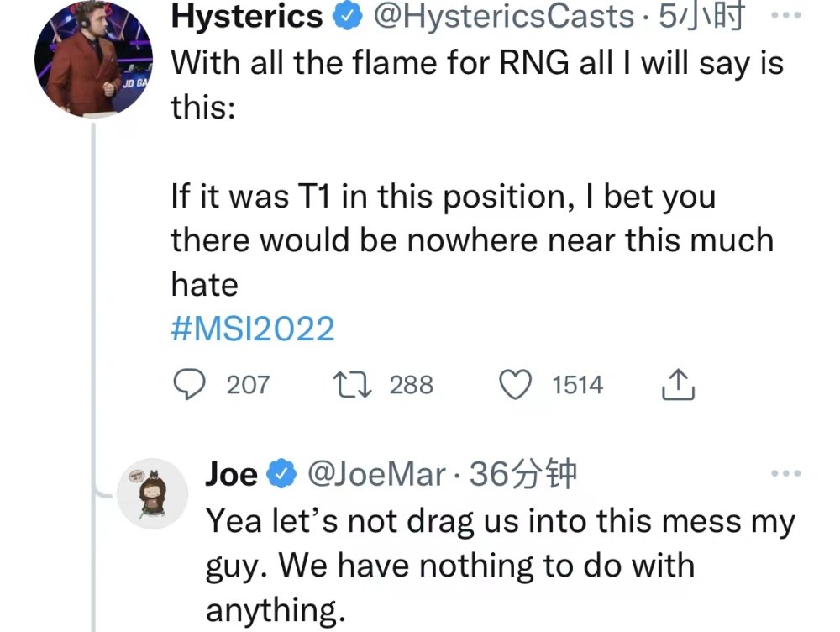Click the "If it was T1" paragraph
840x632 pixels.
tap(470, 240)
